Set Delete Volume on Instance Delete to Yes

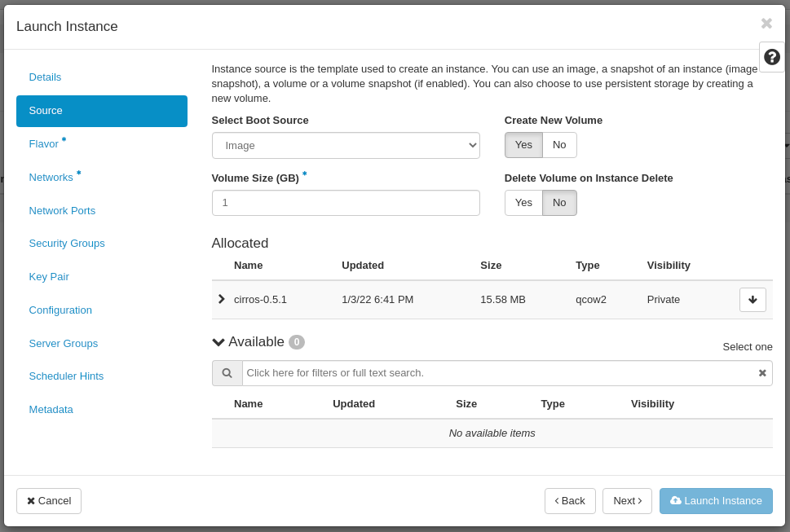pyautogui.click(x=523, y=202)
